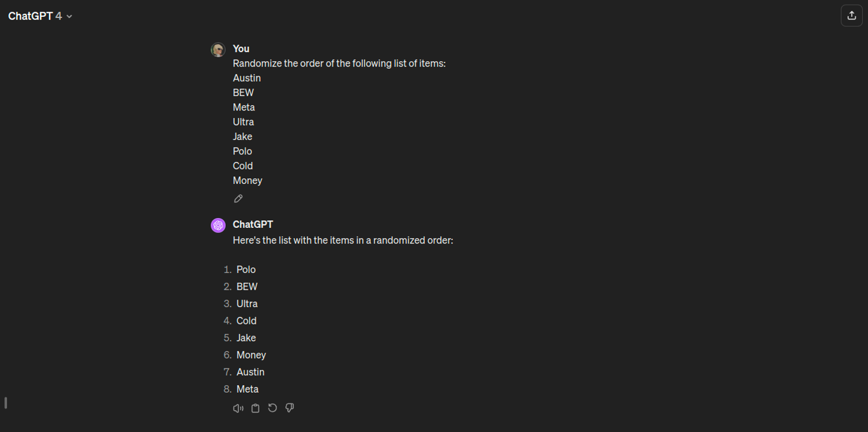The height and width of the screenshot is (432, 868).
Task: Click the "ChatGPT" sender name above the response
Action: (253, 224)
